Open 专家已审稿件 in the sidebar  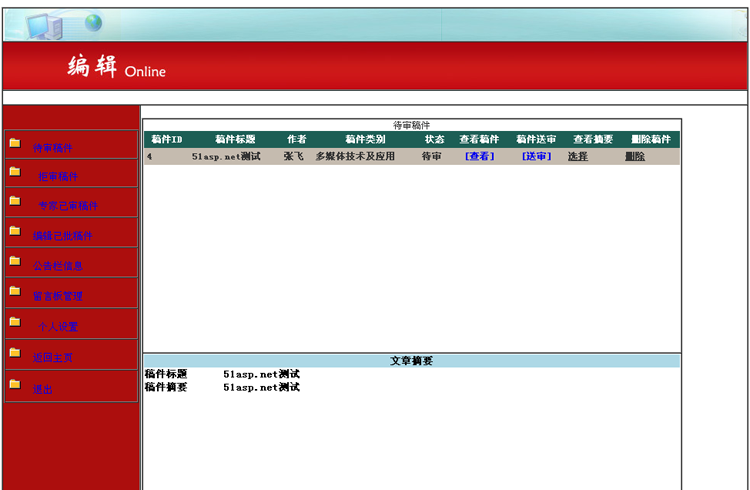tap(68, 206)
